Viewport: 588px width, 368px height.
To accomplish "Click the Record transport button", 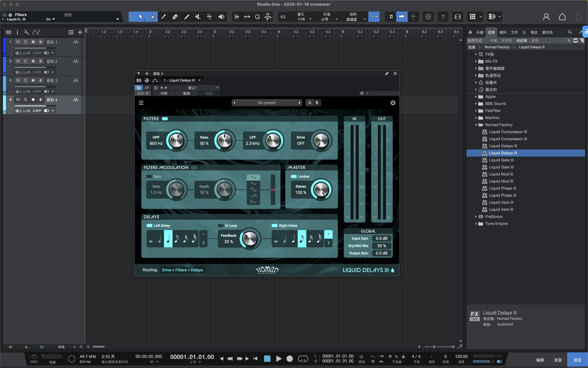I will point(290,359).
